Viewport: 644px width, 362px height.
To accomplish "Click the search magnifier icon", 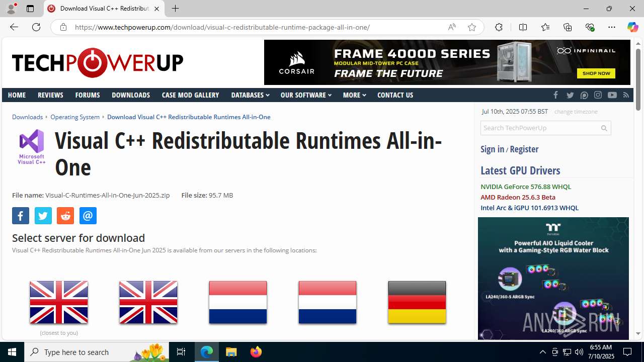I will click(604, 128).
